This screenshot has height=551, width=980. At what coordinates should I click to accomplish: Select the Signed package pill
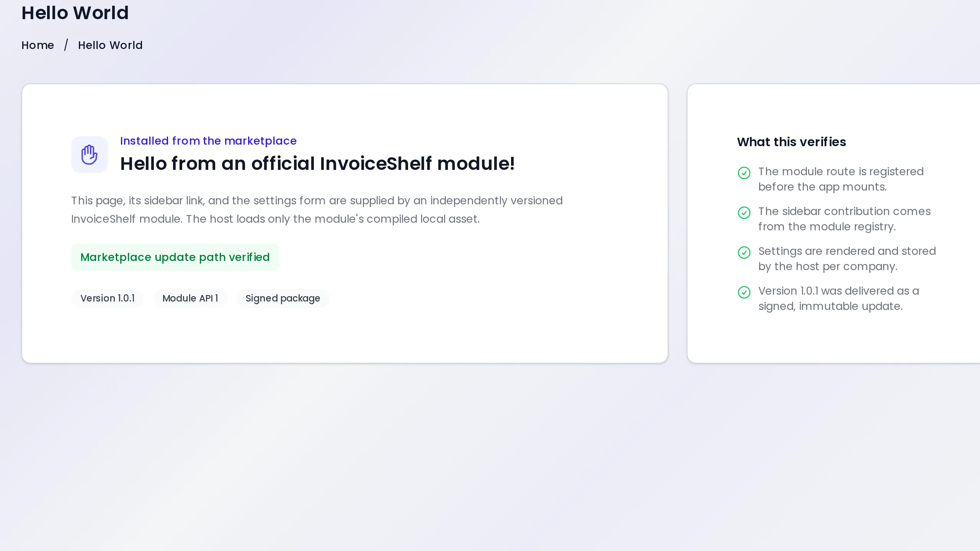(283, 298)
